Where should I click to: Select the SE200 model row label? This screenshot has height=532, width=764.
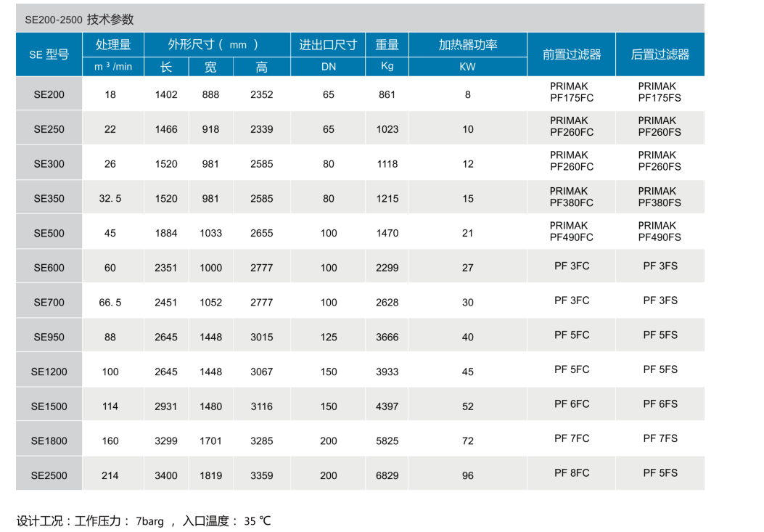point(48,94)
